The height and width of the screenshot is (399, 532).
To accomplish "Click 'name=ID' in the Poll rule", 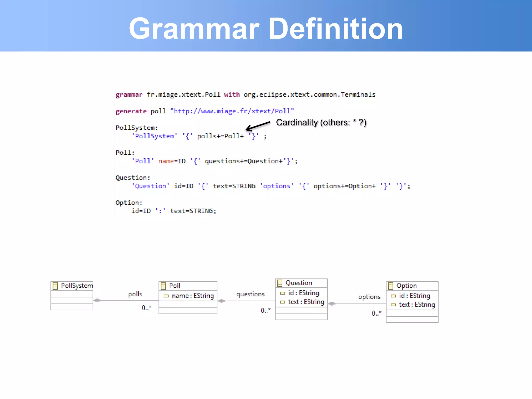I will [x=172, y=161].
